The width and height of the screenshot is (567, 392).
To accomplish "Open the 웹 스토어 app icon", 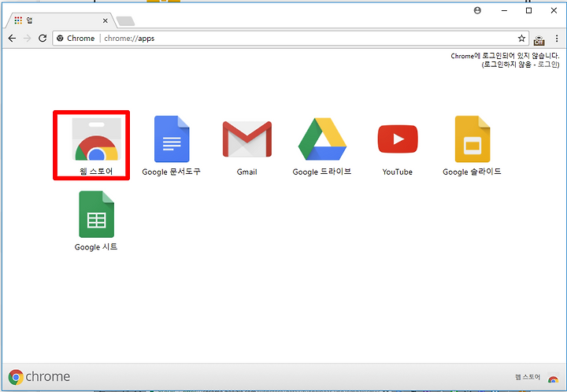I will pyautogui.click(x=96, y=139).
